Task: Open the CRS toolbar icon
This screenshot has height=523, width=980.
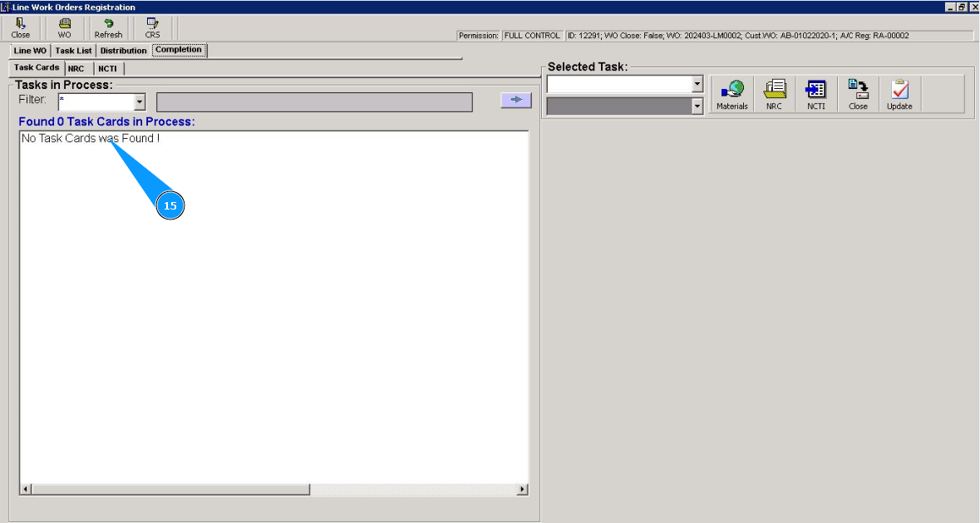Action: click(x=152, y=28)
